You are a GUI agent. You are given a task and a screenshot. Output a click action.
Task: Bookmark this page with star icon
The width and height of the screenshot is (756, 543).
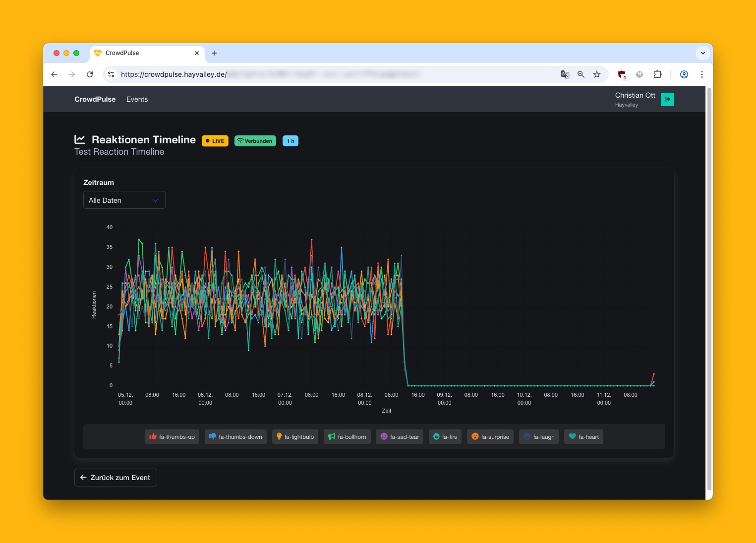[x=597, y=74]
